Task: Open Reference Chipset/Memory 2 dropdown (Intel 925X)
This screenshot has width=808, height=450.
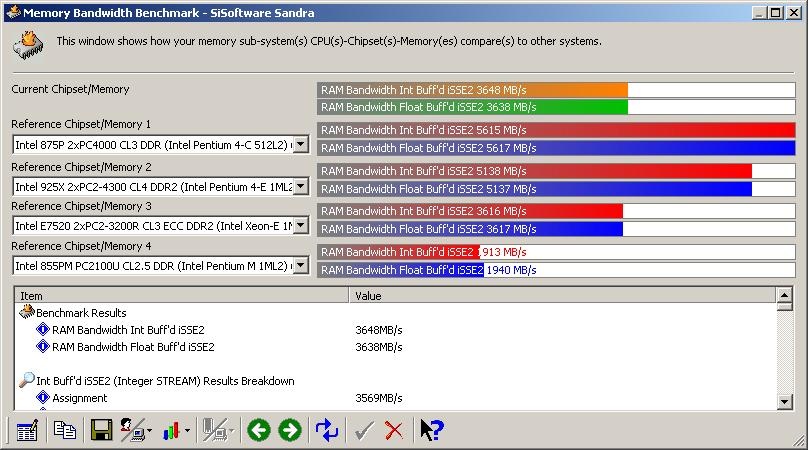Action: click(300, 187)
